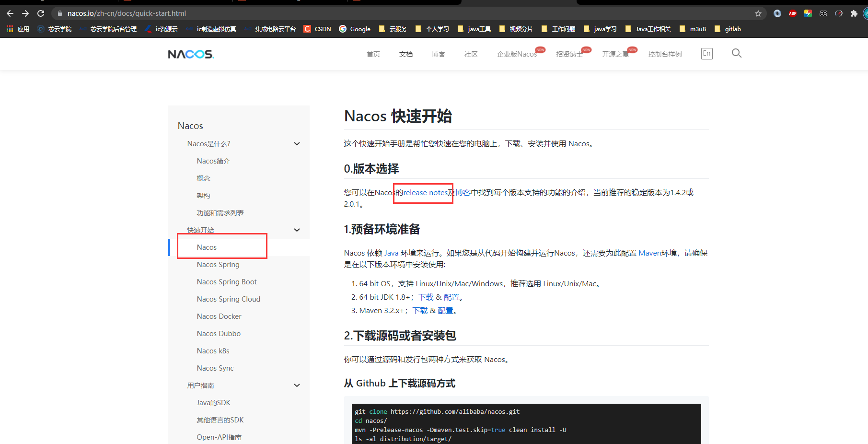Open search on the Nacos site
The height and width of the screenshot is (444, 868).
[x=737, y=53]
